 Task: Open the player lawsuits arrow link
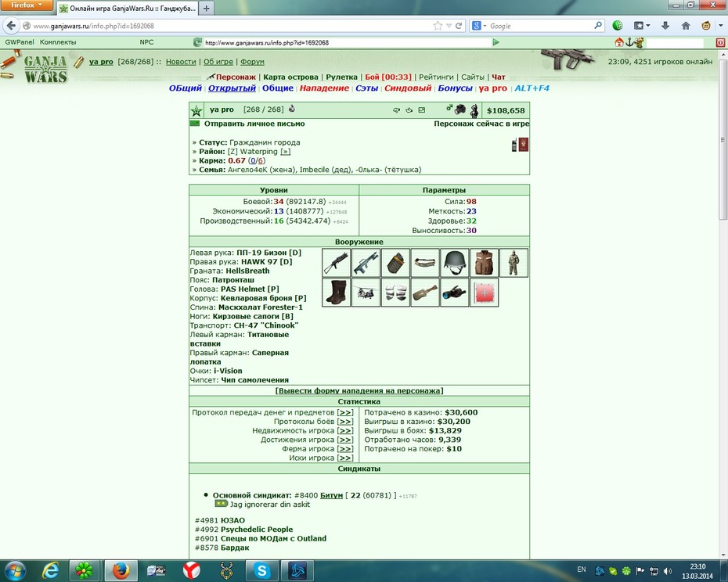tap(345, 458)
